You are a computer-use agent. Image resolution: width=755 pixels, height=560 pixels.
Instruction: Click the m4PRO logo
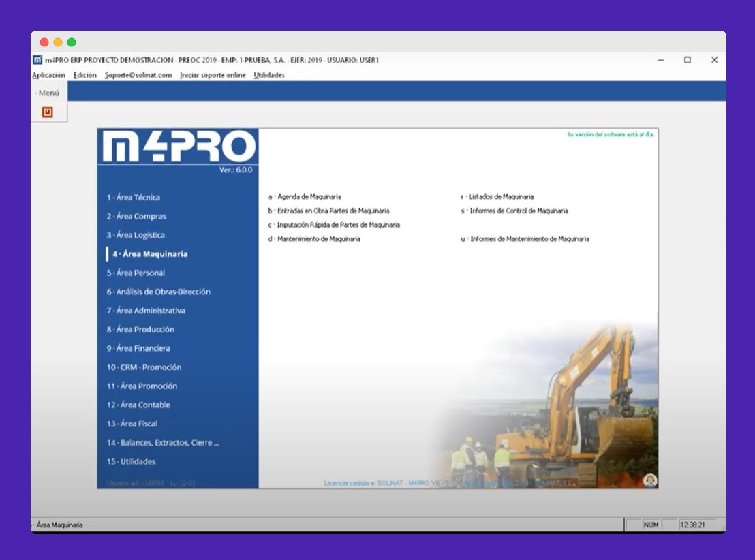click(179, 146)
